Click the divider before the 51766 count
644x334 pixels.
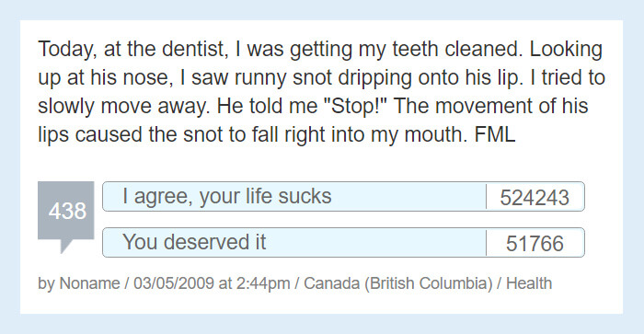click(486, 243)
